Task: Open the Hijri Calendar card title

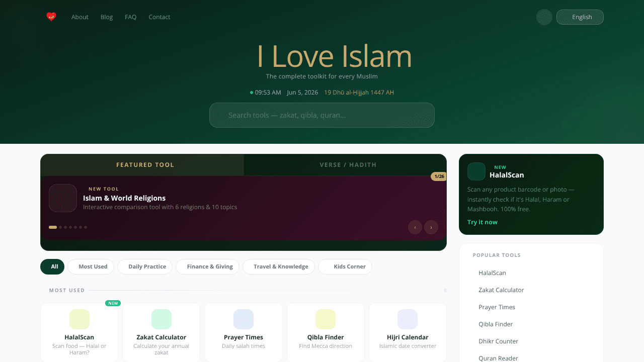Action: [x=408, y=337]
